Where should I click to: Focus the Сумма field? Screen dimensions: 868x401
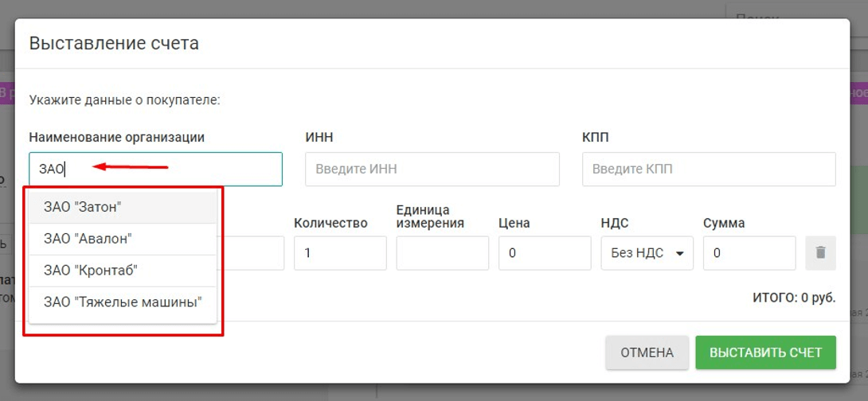pos(749,253)
